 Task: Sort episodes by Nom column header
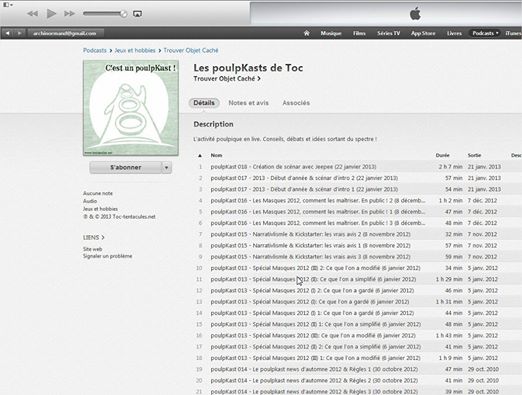(x=216, y=155)
